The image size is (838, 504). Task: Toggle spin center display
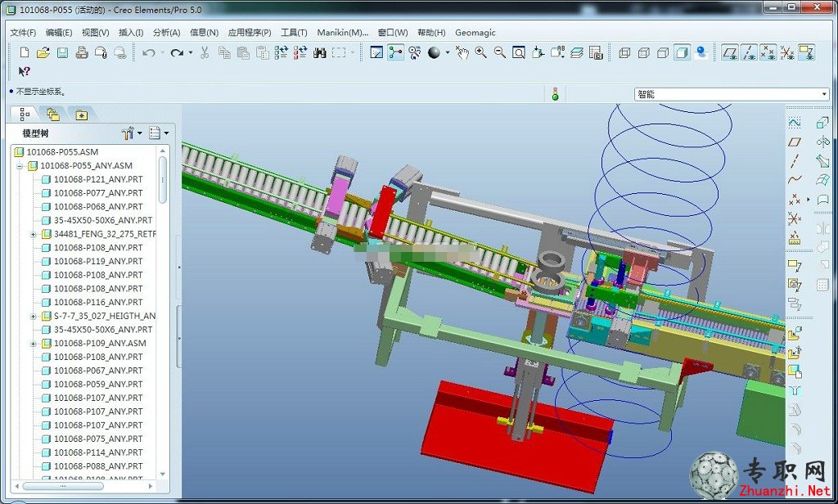(396, 52)
